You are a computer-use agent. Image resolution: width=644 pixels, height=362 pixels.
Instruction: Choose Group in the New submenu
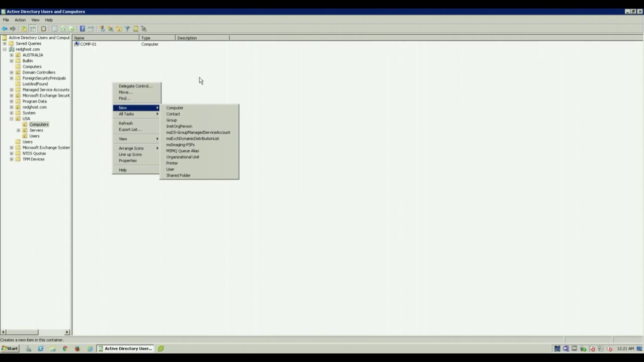tap(199, 120)
